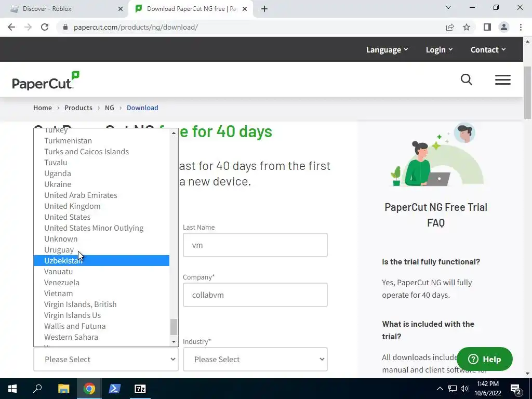Viewport: 532px width, 399px height.
Task: Show hidden system tray icons
Action: tap(440, 389)
